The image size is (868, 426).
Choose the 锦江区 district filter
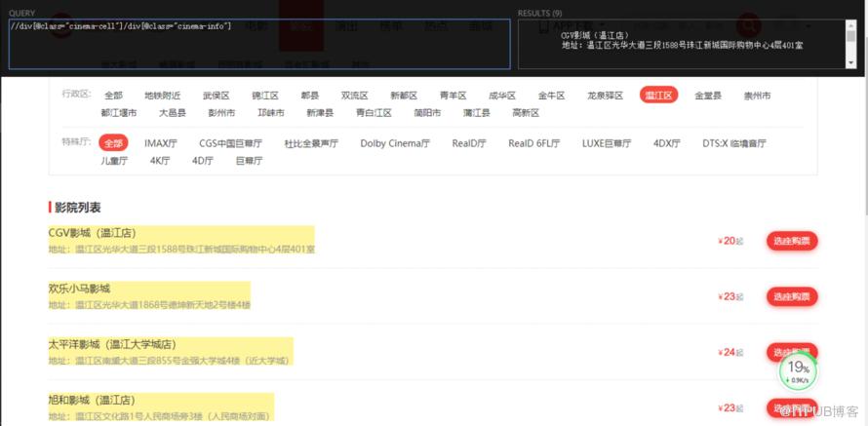tap(265, 96)
